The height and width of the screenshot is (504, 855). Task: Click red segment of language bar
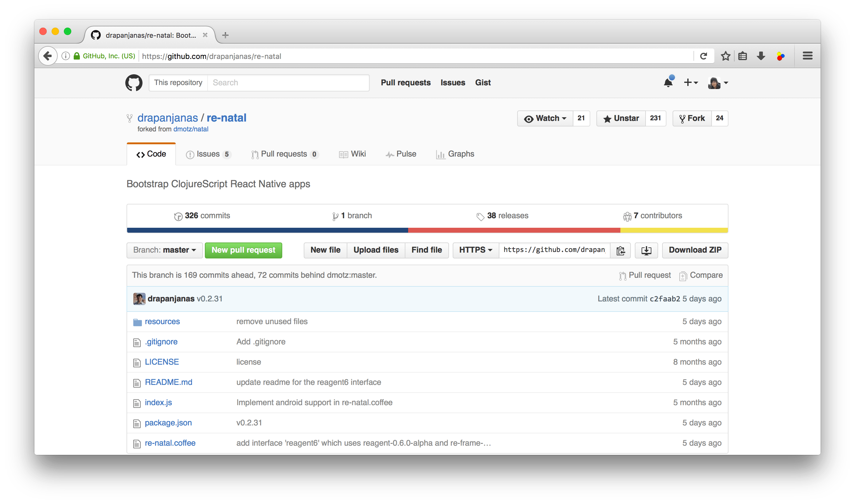[x=514, y=230]
